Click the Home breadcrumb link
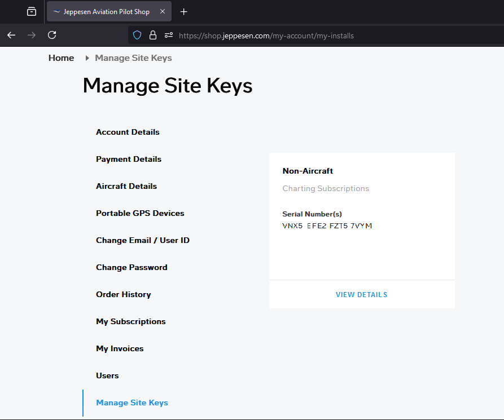504x420 pixels. point(61,58)
